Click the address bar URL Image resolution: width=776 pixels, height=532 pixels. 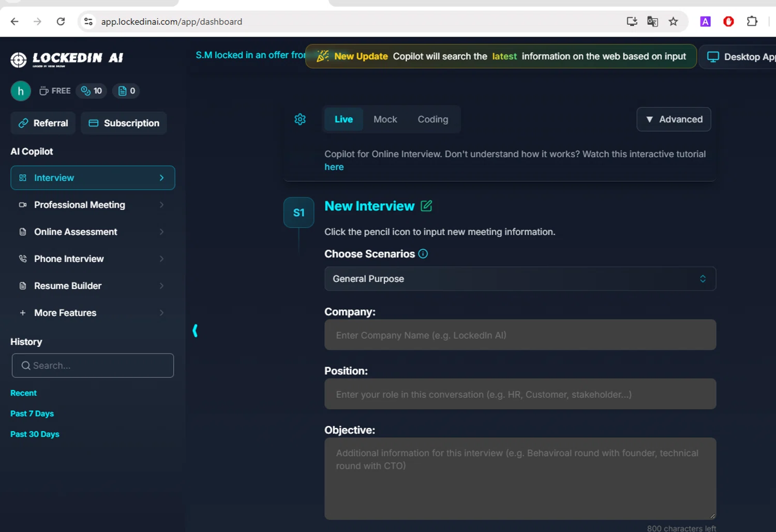171,22
